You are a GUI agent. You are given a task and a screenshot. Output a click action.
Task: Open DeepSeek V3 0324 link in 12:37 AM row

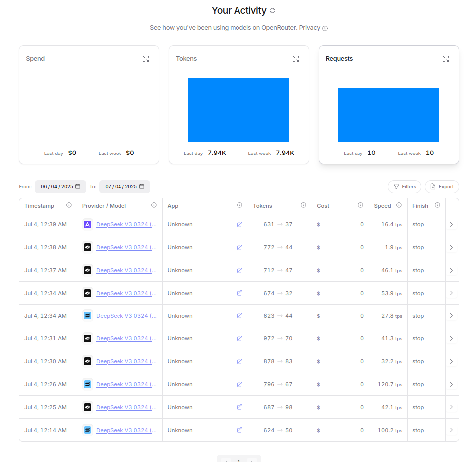pyautogui.click(x=126, y=270)
